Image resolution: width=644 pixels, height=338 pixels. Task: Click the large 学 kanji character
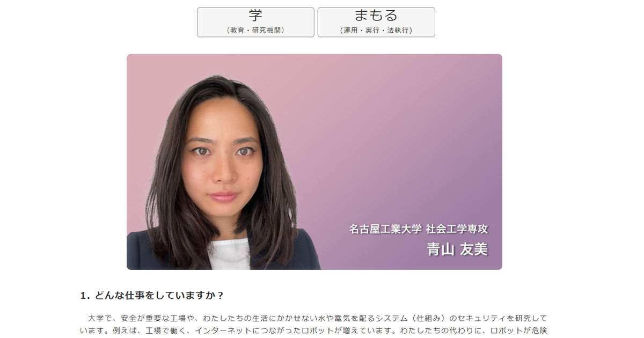[x=255, y=16]
